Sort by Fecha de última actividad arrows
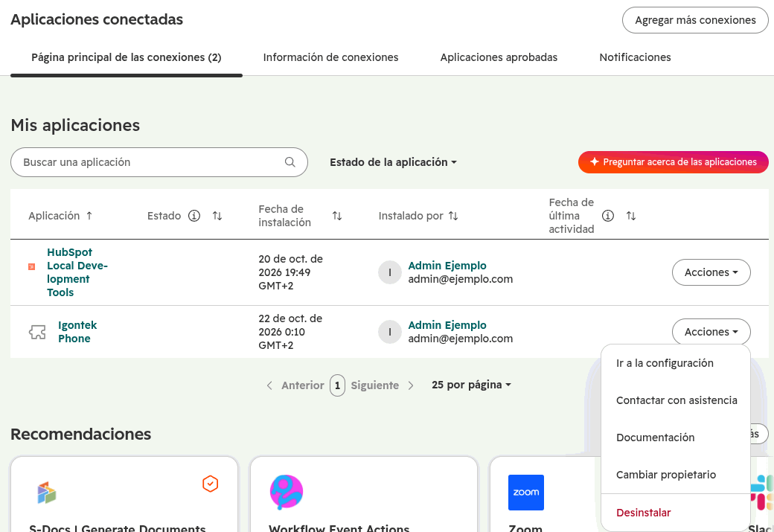 coord(631,216)
